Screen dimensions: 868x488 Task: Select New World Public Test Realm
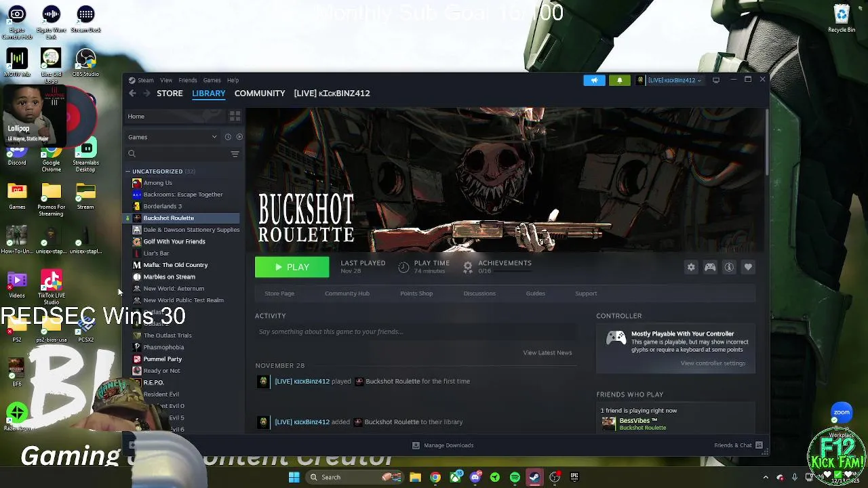[x=182, y=300]
